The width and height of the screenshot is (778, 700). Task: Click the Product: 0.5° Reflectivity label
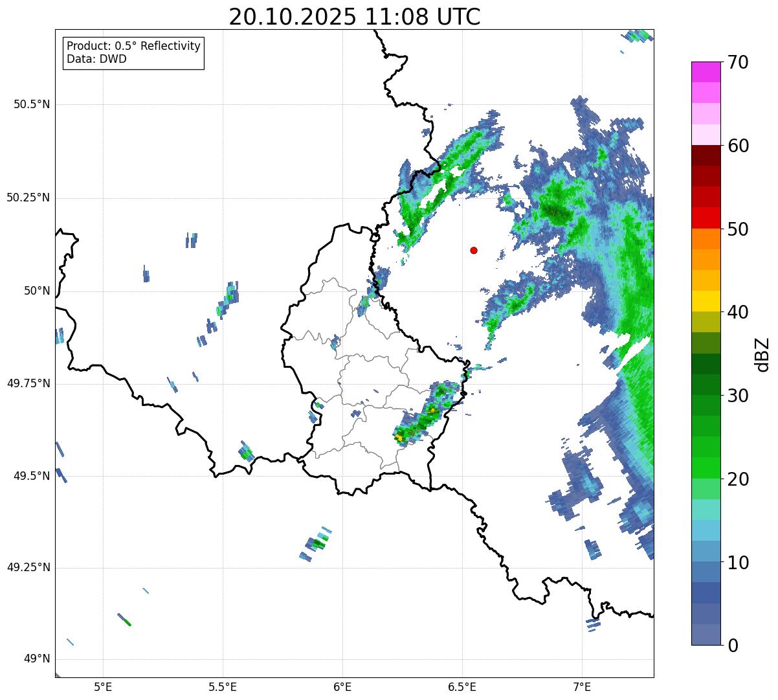133,47
